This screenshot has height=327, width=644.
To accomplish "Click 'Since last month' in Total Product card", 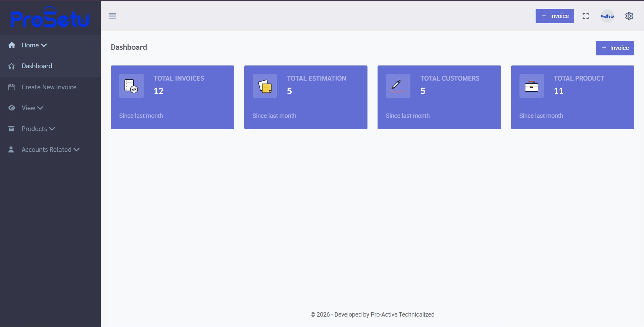I will tap(541, 116).
